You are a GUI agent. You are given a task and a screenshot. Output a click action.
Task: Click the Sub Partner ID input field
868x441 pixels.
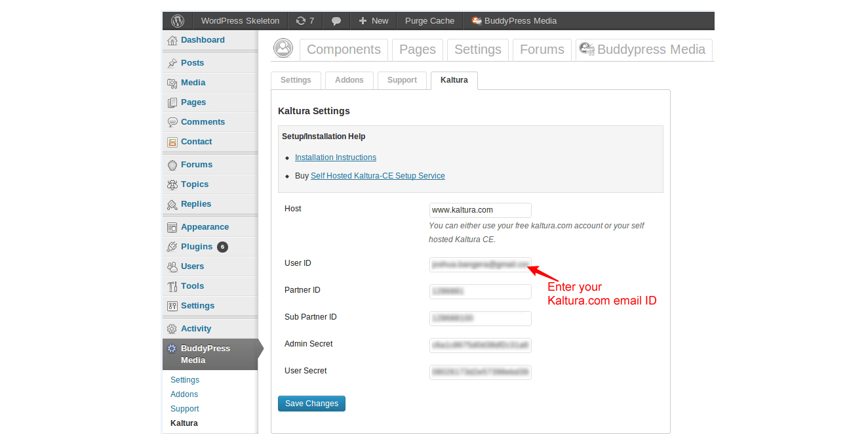pyautogui.click(x=481, y=318)
